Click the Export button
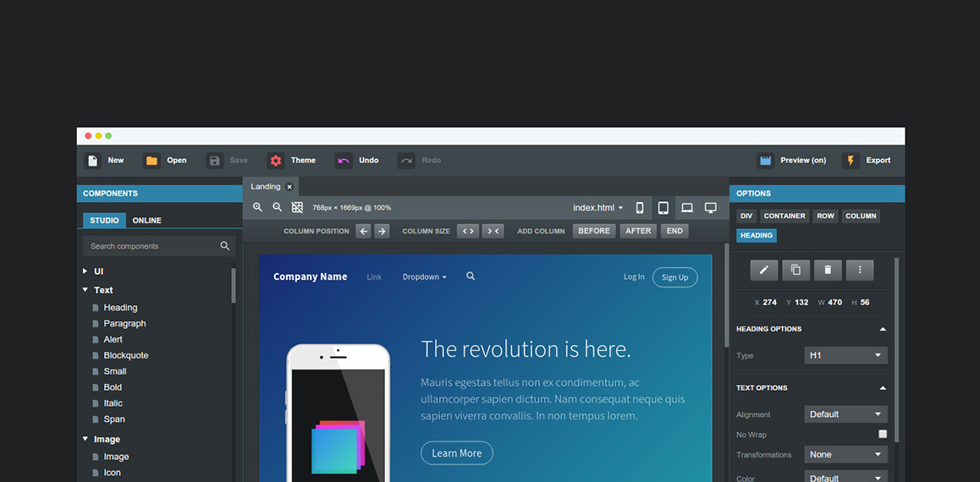The image size is (980, 482). pyautogui.click(x=867, y=161)
